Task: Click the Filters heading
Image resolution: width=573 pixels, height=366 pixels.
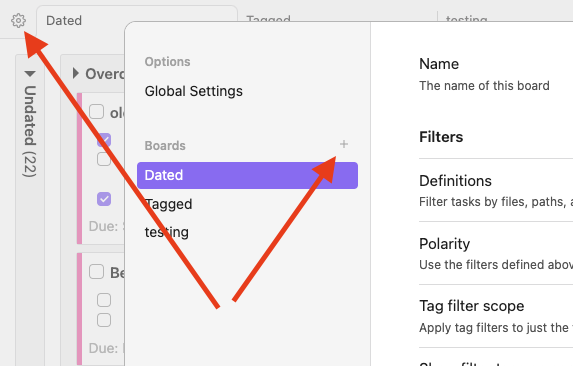Action: pyautogui.click(x=441, y=137)
